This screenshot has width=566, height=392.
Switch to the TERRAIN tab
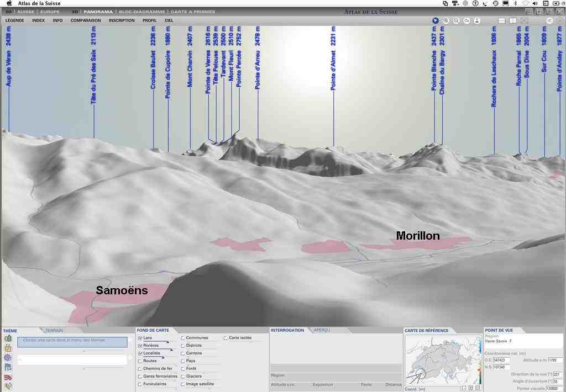pos(54,330)
